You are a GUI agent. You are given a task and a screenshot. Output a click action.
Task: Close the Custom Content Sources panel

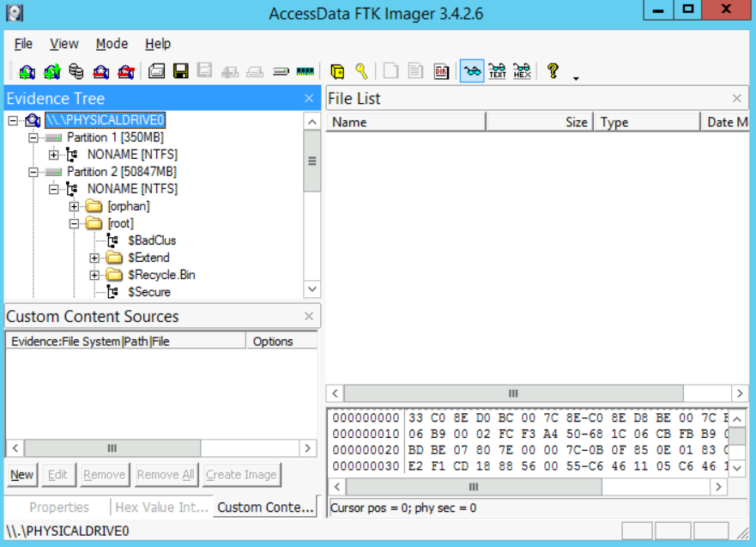point(309,316)
